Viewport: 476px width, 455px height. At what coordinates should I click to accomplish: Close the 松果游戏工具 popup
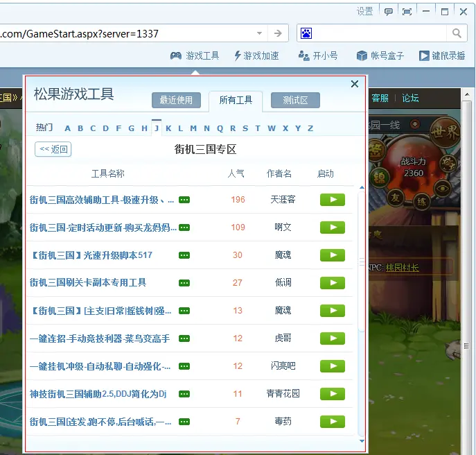click(355, 84)
